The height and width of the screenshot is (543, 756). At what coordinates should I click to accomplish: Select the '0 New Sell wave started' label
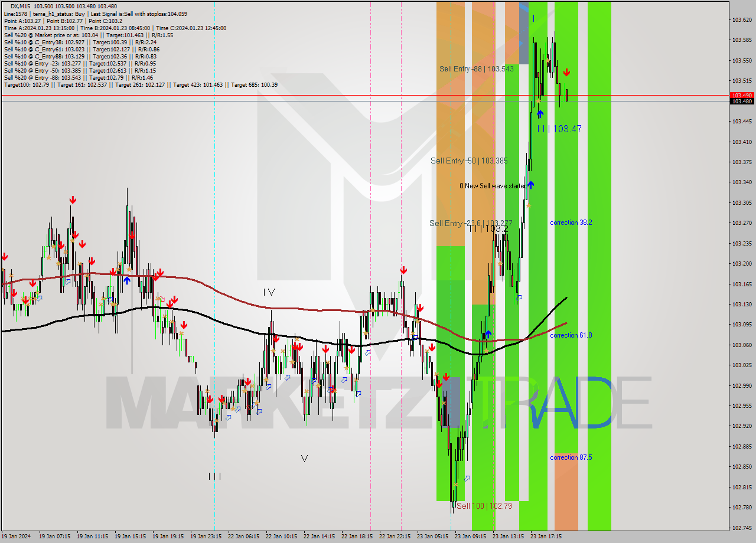click(x=493, y=186)
